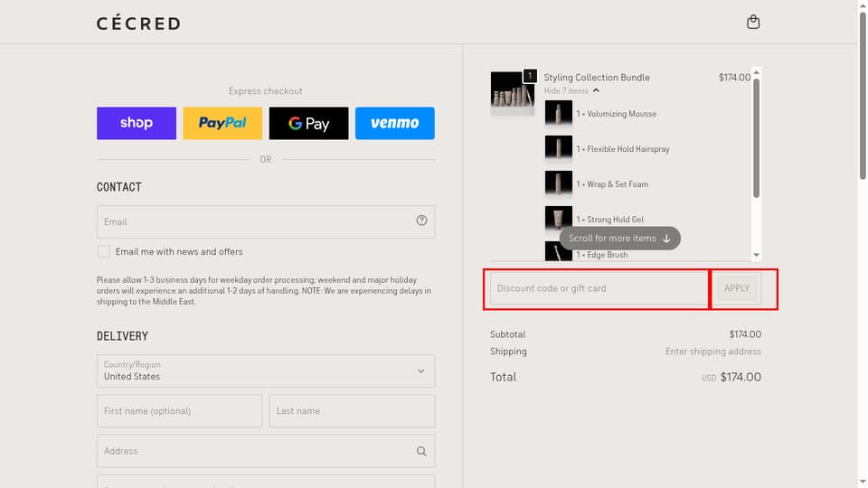
Task: Click the Strong Hold Gel thumbnail
Action: coord(559,219)
